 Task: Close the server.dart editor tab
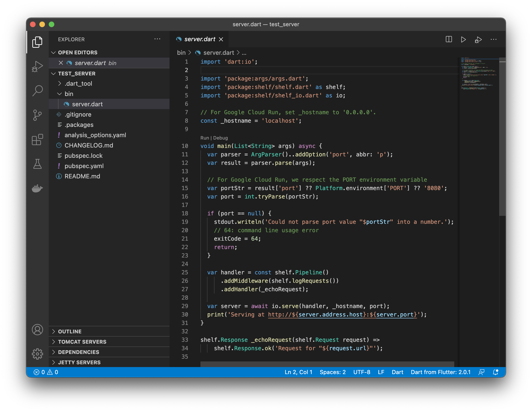[x=221, y=39]
